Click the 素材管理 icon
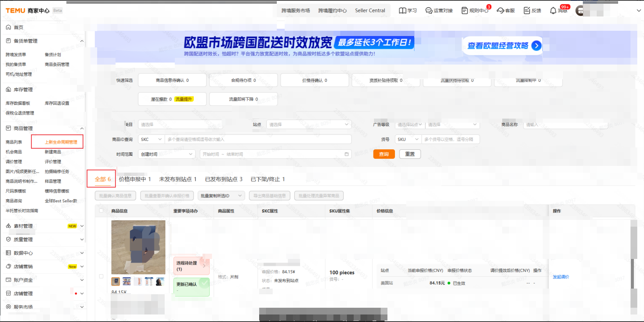Image resolution: width=644 pixels, height=322 pixels. pos(8,226)
